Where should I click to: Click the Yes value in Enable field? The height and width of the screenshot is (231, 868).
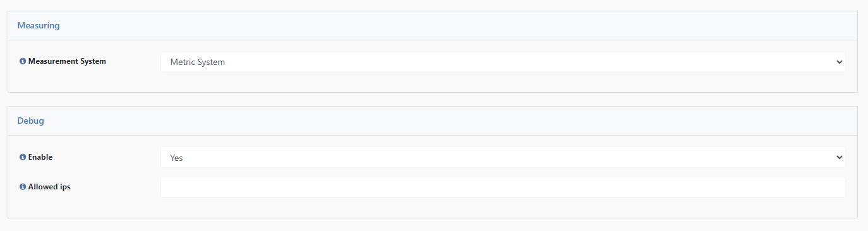[176, 158]
